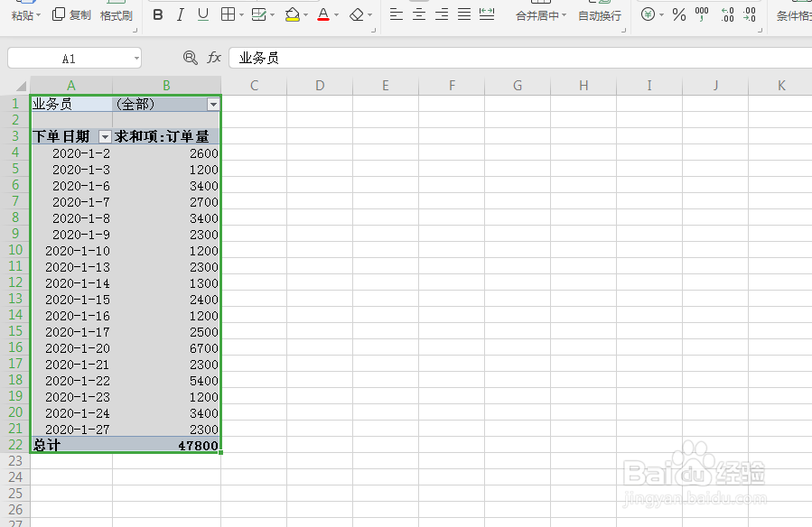Viewport: 812px width, 527px height.
Task: Align text left
Action: [397, 15]
